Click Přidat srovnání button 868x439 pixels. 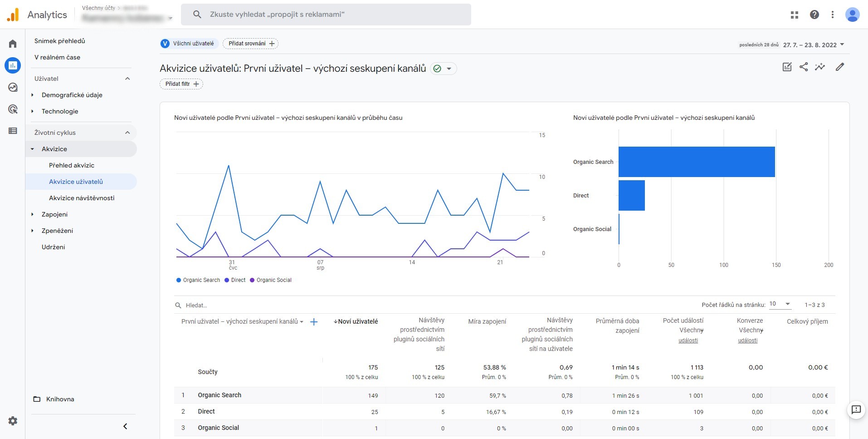pyautogui.click(x=250, y=44)
